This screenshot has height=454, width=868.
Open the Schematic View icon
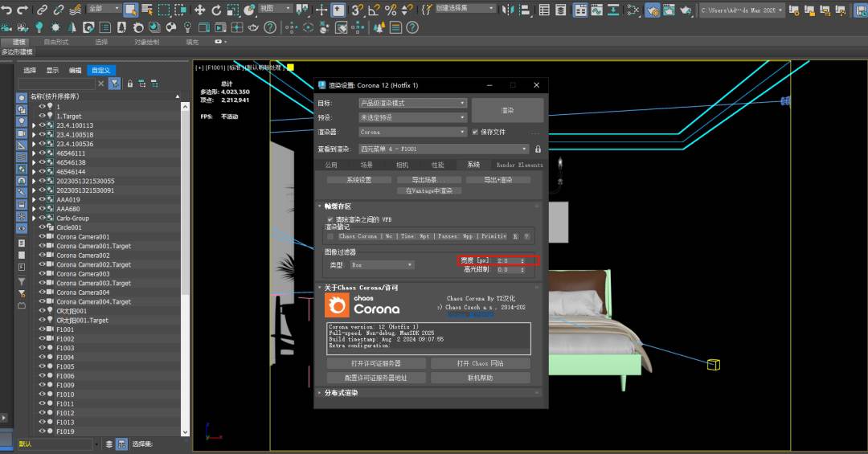pyautogui.click(x=613, y=10)
